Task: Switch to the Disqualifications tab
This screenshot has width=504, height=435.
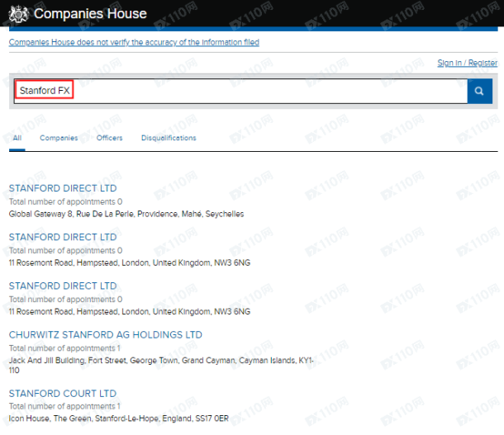Action: click(169, 138)
